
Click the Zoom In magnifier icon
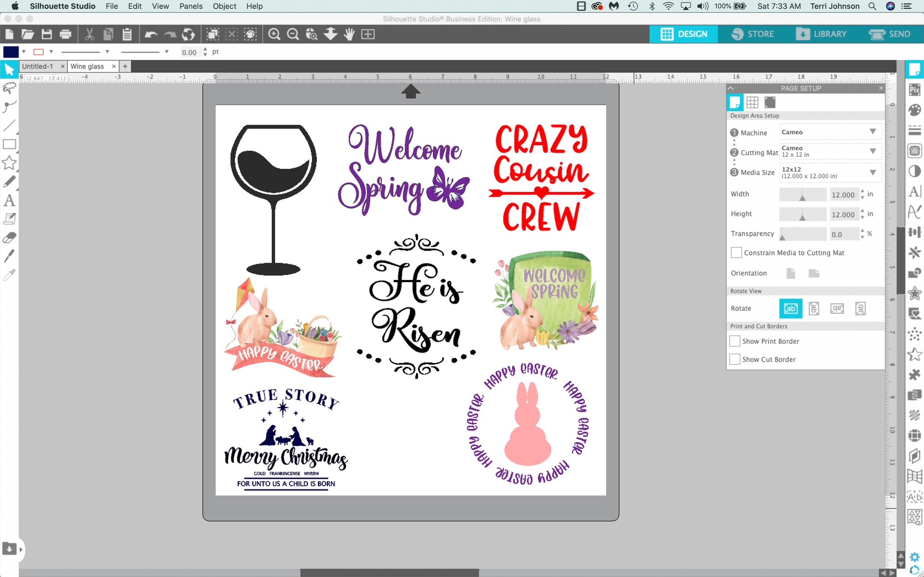pyautogui.click(x=274, y=34)
